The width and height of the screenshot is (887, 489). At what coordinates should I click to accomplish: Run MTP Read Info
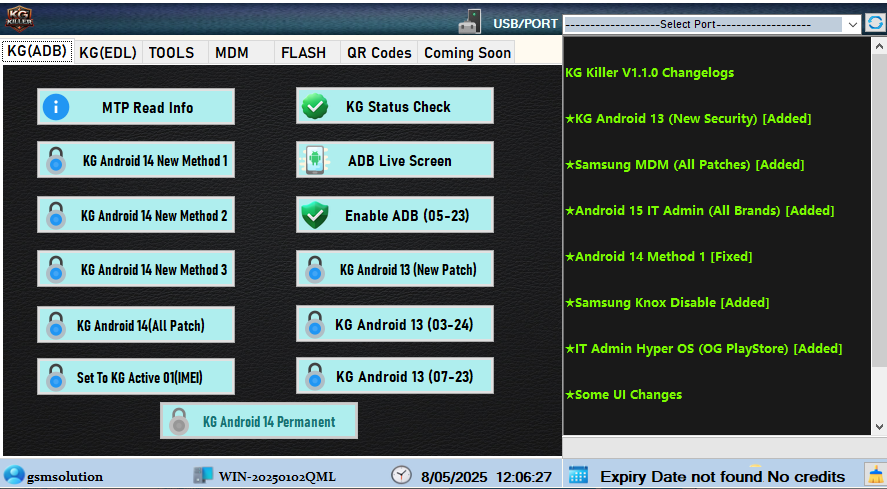coord(136,106)
